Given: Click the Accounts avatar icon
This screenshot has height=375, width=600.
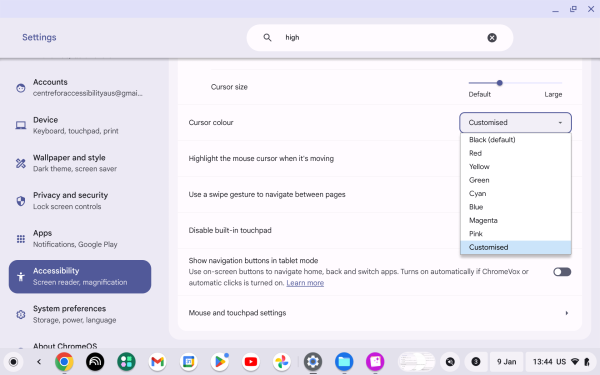Looking at the screenshot, I should [21, 88].
